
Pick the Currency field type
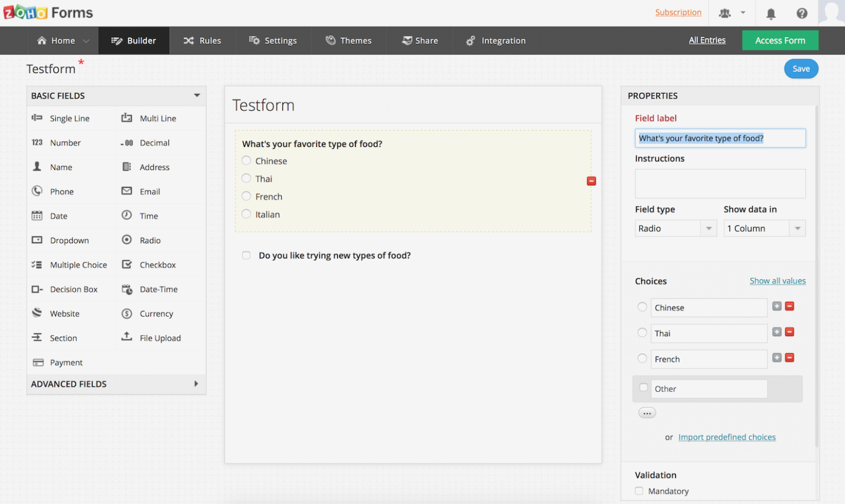coord(156,314)
